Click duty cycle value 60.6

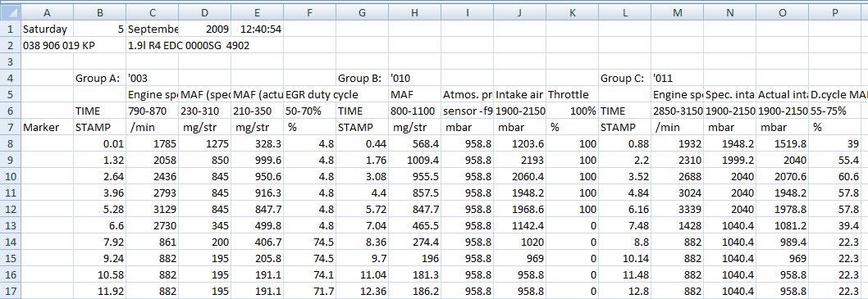click(x=835, y=177)
